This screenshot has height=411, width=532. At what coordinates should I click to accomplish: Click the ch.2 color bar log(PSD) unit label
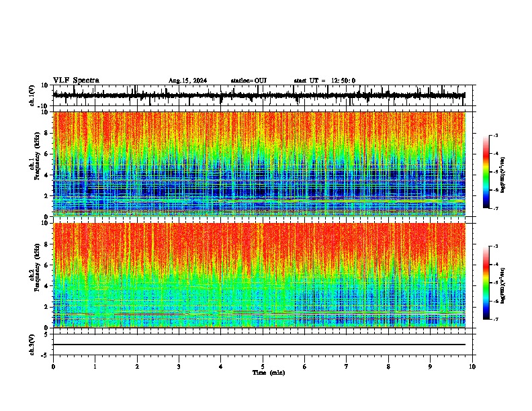tap(503, 285)
